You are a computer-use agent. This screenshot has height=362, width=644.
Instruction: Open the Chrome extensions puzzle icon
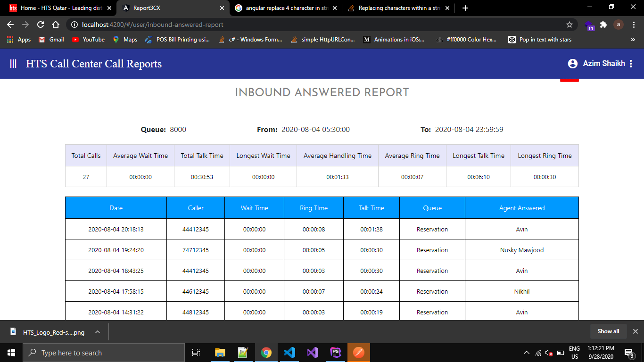(x=603, y=25)
